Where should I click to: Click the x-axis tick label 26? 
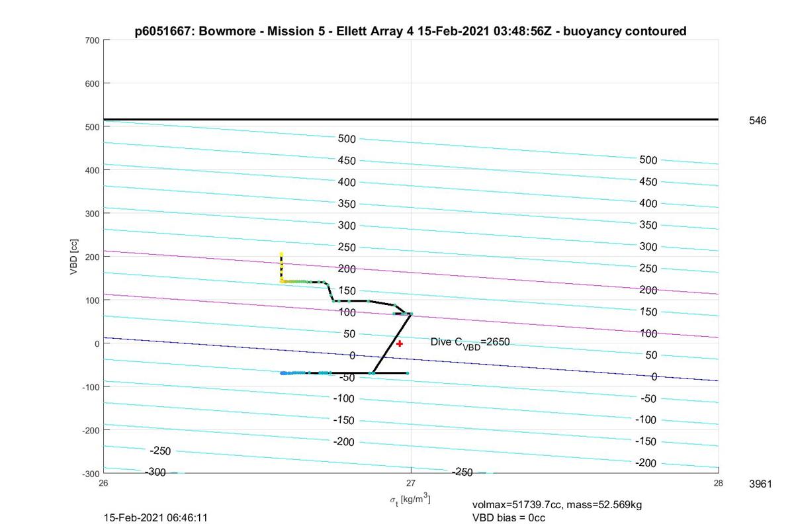point(104,483)
